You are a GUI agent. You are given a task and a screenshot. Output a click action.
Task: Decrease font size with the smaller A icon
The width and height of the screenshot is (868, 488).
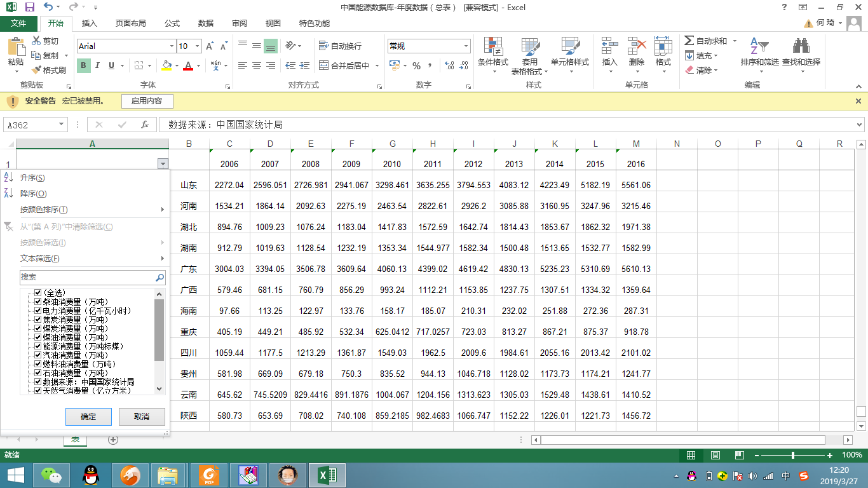224,46
